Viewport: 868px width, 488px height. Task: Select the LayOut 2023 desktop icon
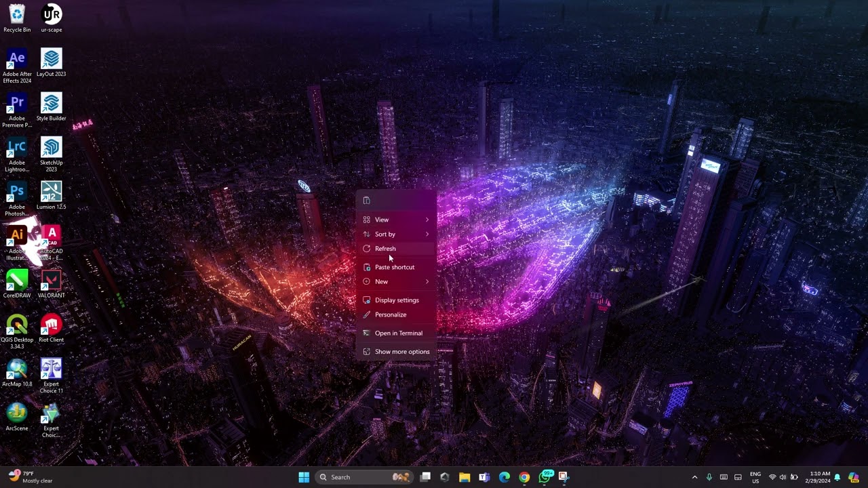[x=52, y=62]
